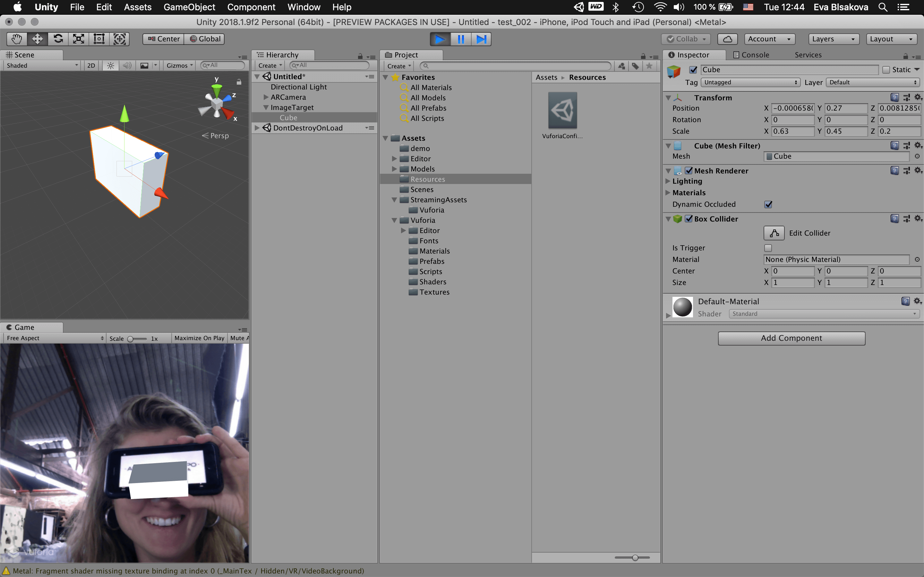This screenshot has width=924, height=577.
Task: Open the Layers dropdown
Action: tap(833, 39)
